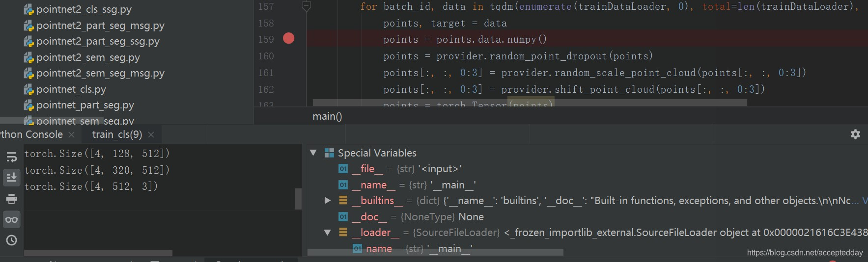Image resolution: width=868 pixels, height=262 pixels.
Task: Click the main() breadcrumb below editor
Action: [x=327, y=116]
